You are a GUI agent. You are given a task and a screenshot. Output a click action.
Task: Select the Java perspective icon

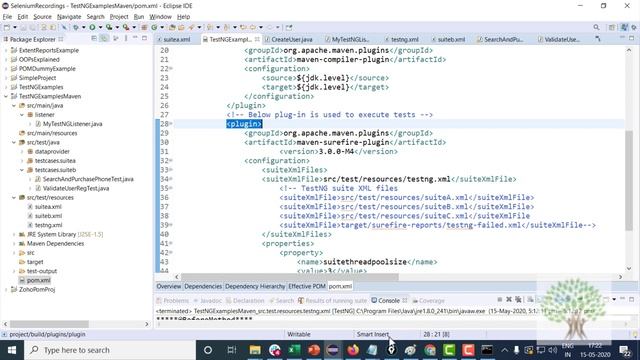(624, 27)
